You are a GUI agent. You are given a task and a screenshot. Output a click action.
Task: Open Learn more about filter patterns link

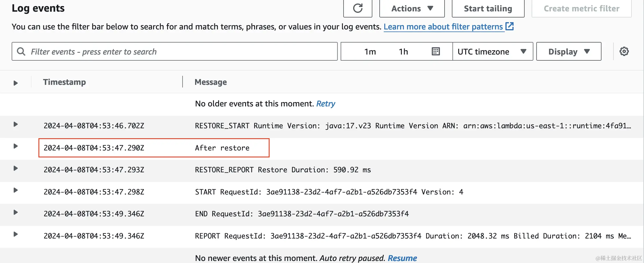[x=443, y=27]
